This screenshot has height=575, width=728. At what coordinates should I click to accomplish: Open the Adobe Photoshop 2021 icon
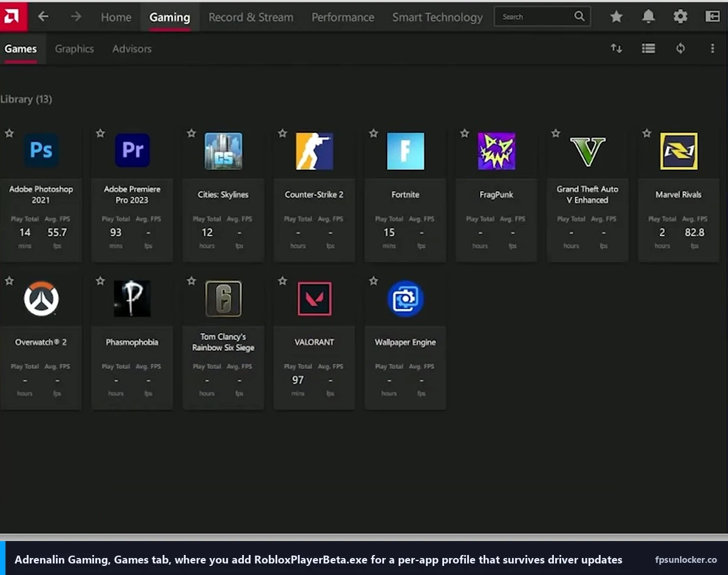[x=41, y=150]
